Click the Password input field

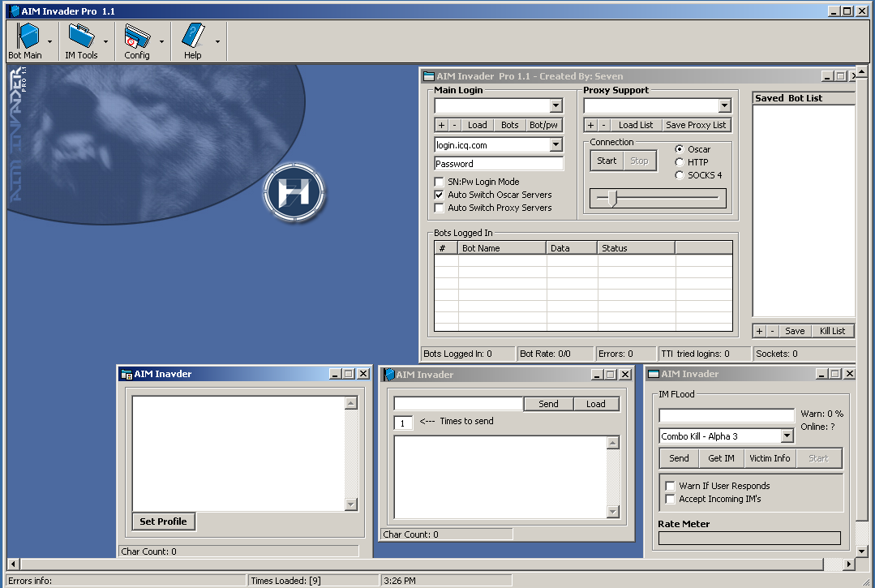pyautogui.click(x=499, y=164)
